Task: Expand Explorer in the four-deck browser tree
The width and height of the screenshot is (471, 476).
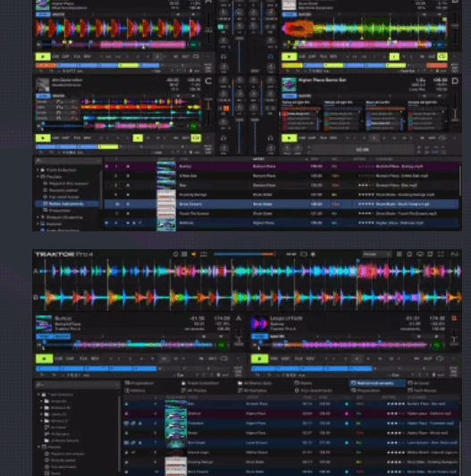Action: [x=38, y=224]
